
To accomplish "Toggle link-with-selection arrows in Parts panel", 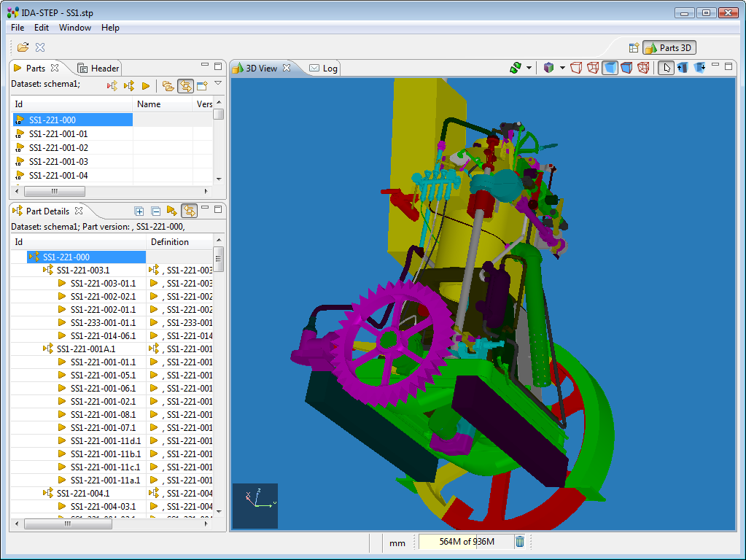I will (x=185, y=86).
